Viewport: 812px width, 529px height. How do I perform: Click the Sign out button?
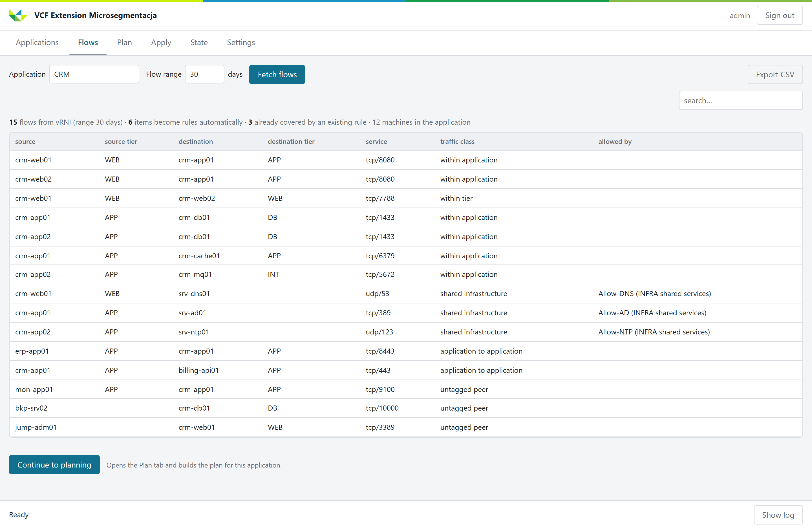pyautogui.click(x=780, y=15)
